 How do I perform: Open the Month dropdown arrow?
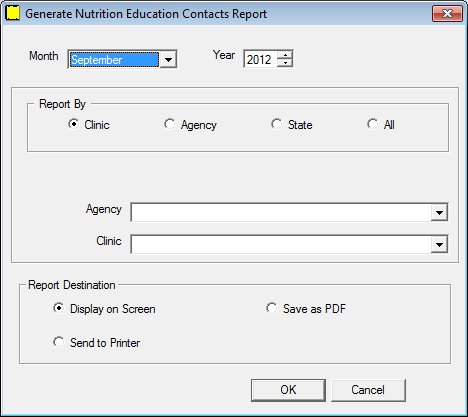point(169,60)
